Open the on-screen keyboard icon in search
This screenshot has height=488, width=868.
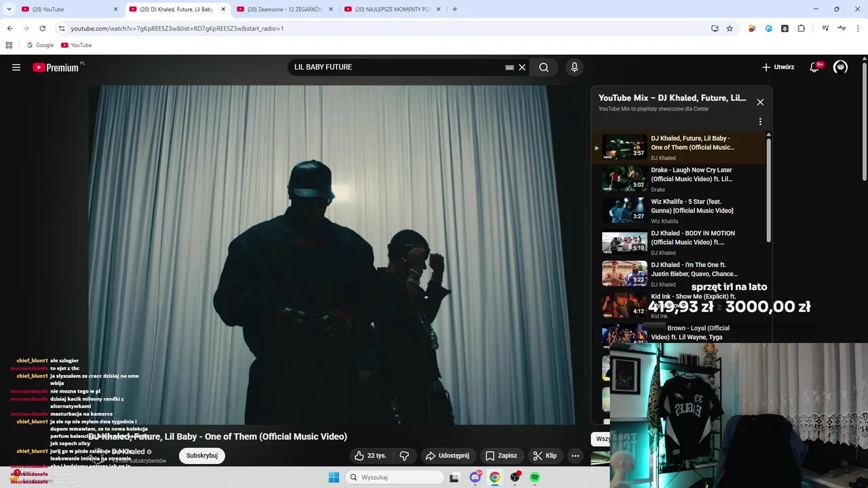[x=509, y=67]
